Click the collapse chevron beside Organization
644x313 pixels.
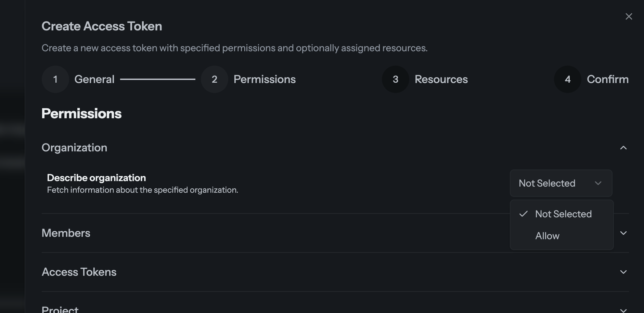(624, 147)
